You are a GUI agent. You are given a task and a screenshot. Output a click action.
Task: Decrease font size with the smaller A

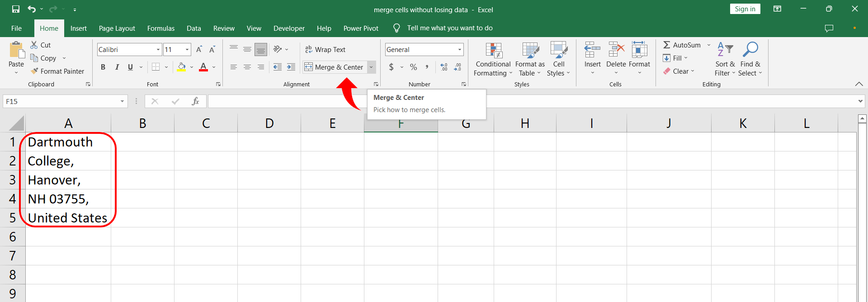[212, 49]
